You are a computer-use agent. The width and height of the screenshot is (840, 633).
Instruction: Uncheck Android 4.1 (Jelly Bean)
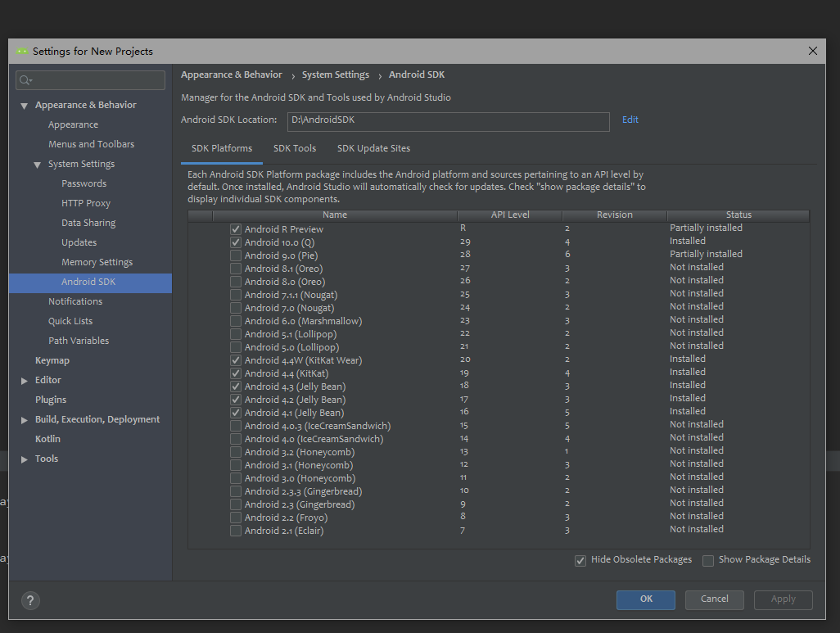236,413
